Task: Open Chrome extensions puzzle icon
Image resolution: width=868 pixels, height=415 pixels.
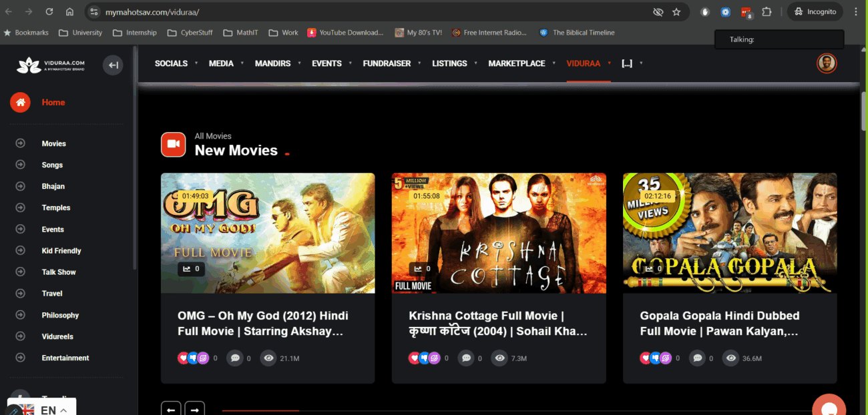Action: (x=767, y=12)
